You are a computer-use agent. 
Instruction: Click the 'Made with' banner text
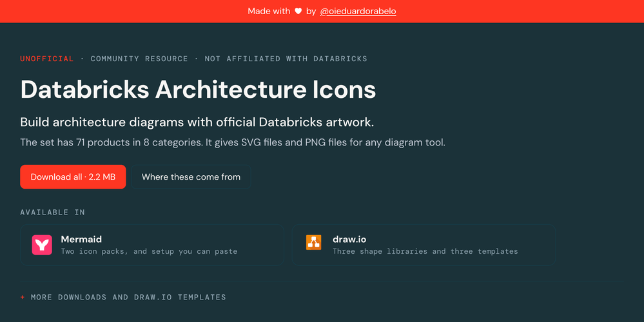269,11
